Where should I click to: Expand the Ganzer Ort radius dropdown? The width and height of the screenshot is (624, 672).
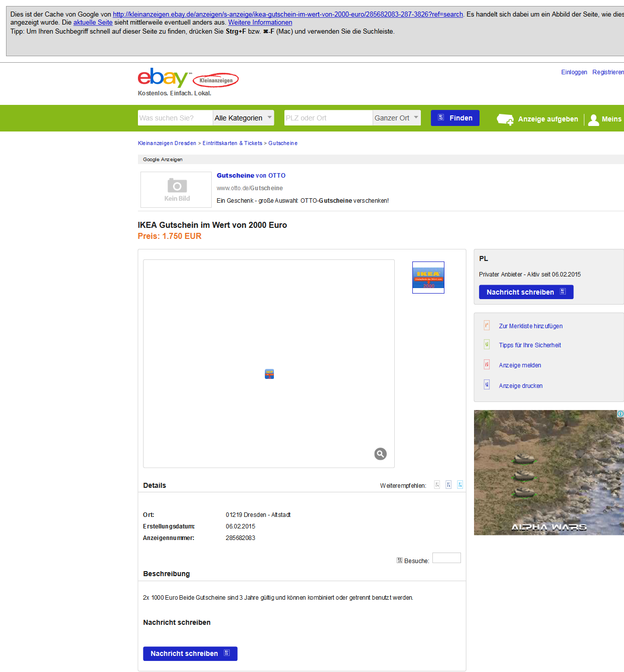point(396,118)
